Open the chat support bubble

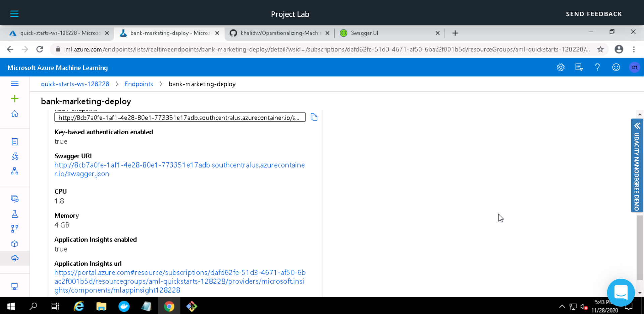(621, 293)
